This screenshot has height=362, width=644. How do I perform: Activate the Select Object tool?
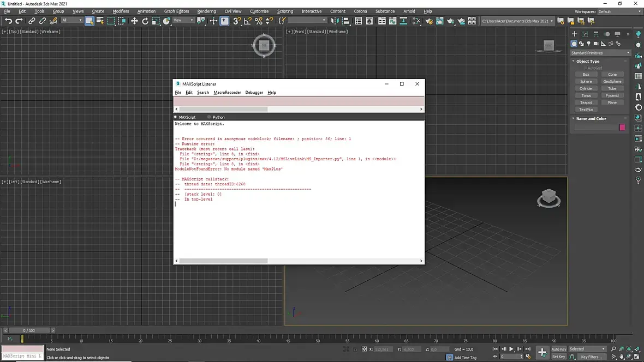[90, 21]
